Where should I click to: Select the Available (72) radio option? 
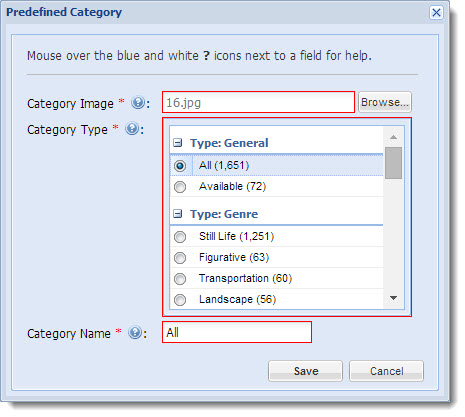point(180,187)
